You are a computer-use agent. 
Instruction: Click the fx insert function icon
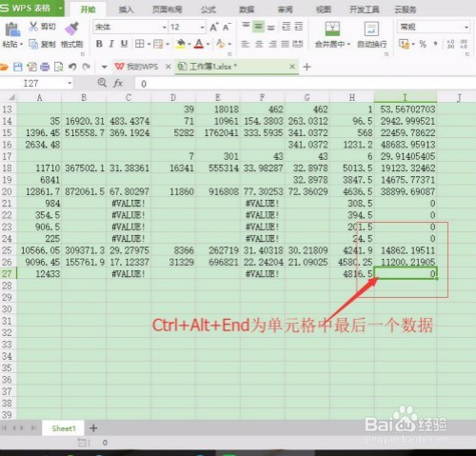(x=118, y=83)
